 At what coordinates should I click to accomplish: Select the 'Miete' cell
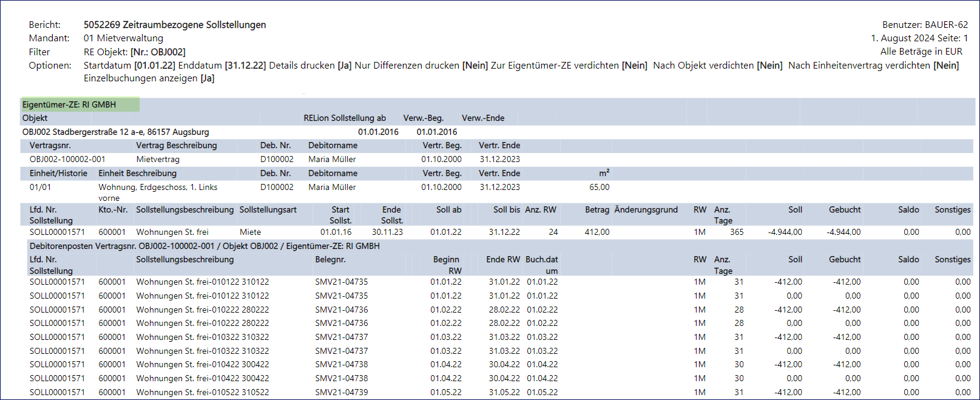(x=250, y=232)
